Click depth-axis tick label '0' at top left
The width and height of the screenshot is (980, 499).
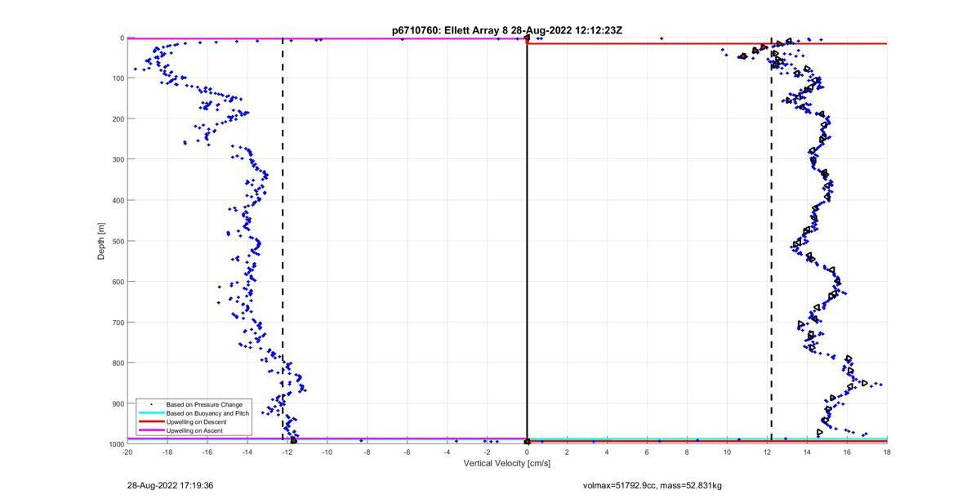pyautogui.click(x=122, y=38)
